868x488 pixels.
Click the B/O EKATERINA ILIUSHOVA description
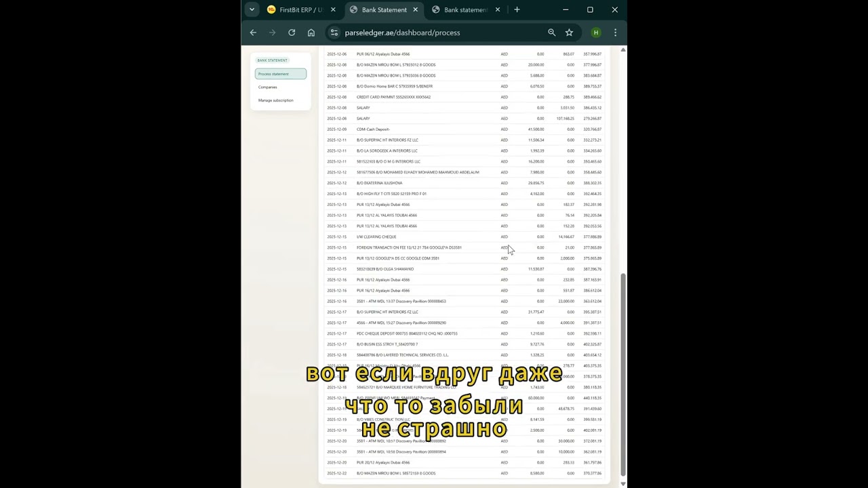(x=379, y=183)
